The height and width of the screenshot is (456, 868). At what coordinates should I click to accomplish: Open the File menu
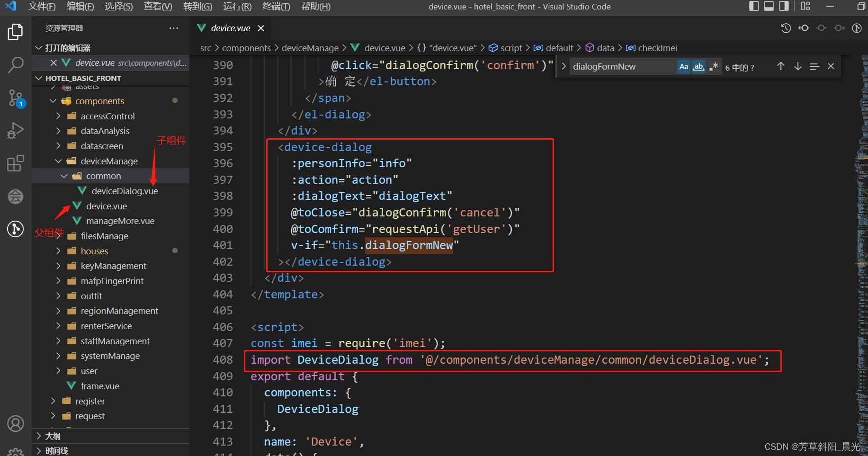point(42,7)
